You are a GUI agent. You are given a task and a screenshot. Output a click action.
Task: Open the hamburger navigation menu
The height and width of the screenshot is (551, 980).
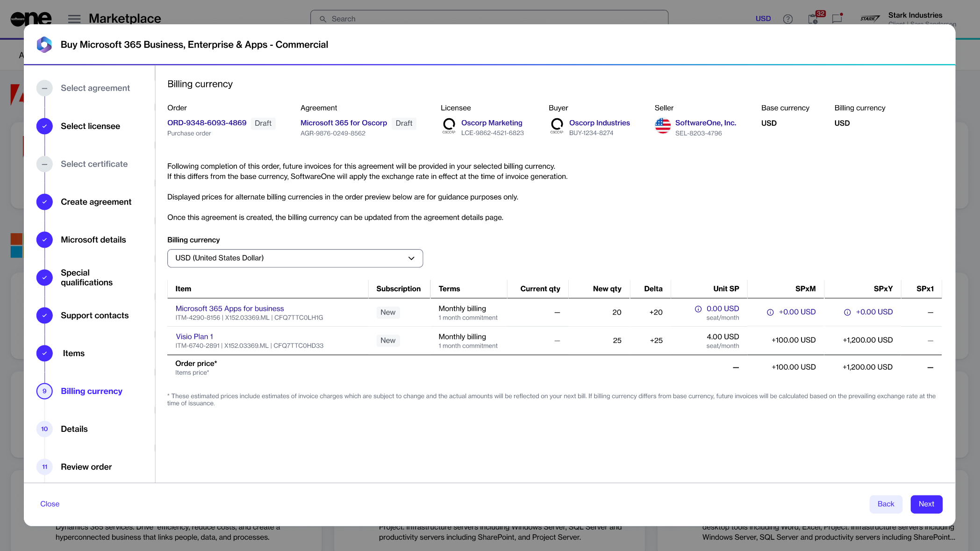click(74, 19)
